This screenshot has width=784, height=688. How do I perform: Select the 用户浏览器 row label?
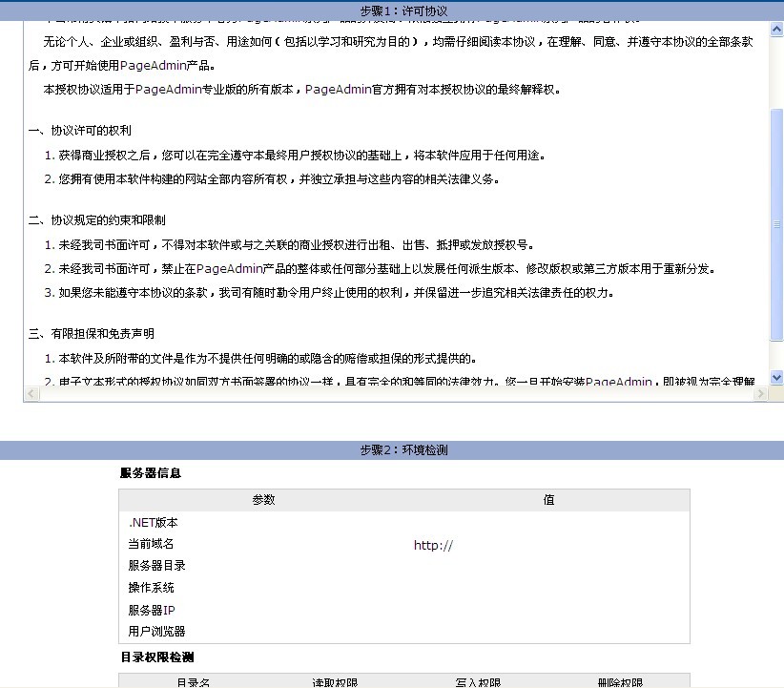tap(156, 632)
